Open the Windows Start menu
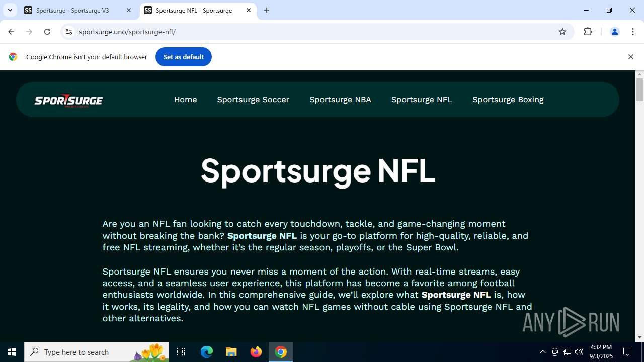This screenshot has width=644, height=362. click(12, 352)
